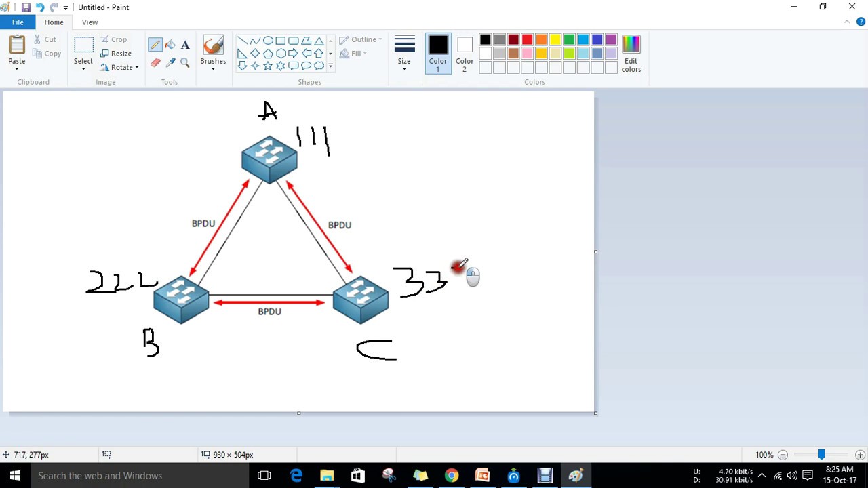This screenshot has width=868, height=488.
Task: Select the Pencil tool
Action: coord(155,45)
